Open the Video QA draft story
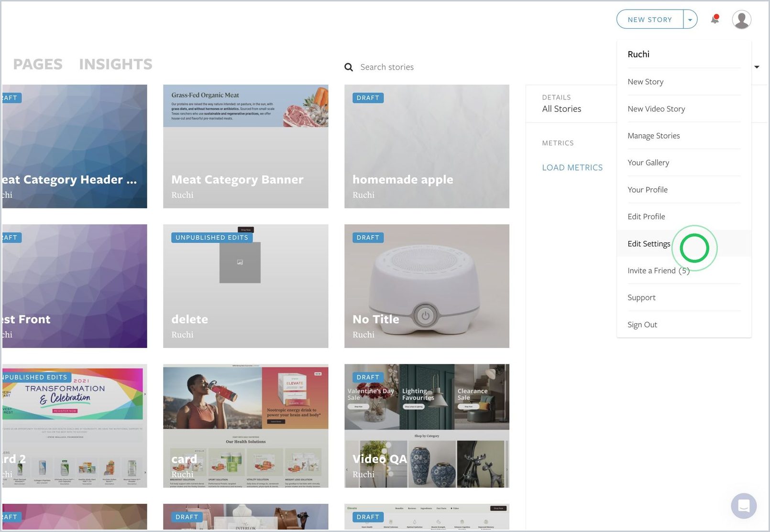 pos(427,426)
